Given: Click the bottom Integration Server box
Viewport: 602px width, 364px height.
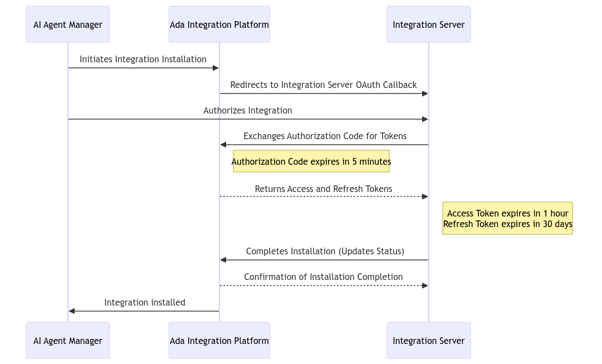Looking at the screenshot, I should [x=428, y=340].
